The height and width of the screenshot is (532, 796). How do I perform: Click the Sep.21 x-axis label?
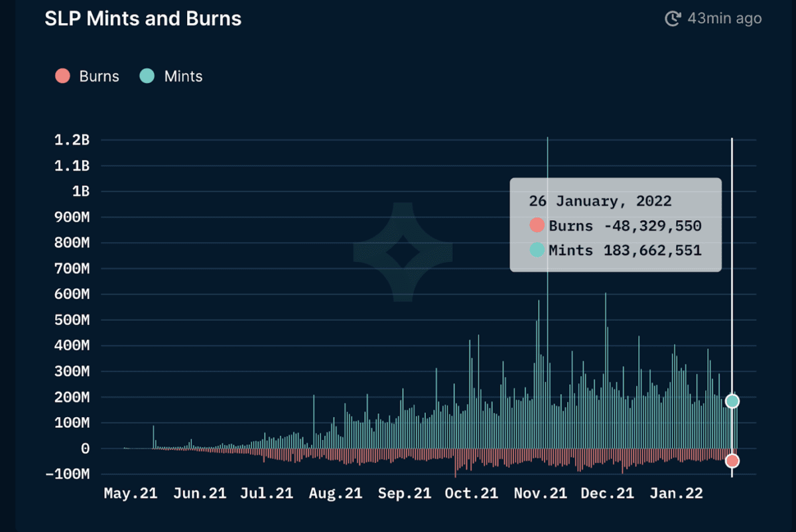(405, 494)
